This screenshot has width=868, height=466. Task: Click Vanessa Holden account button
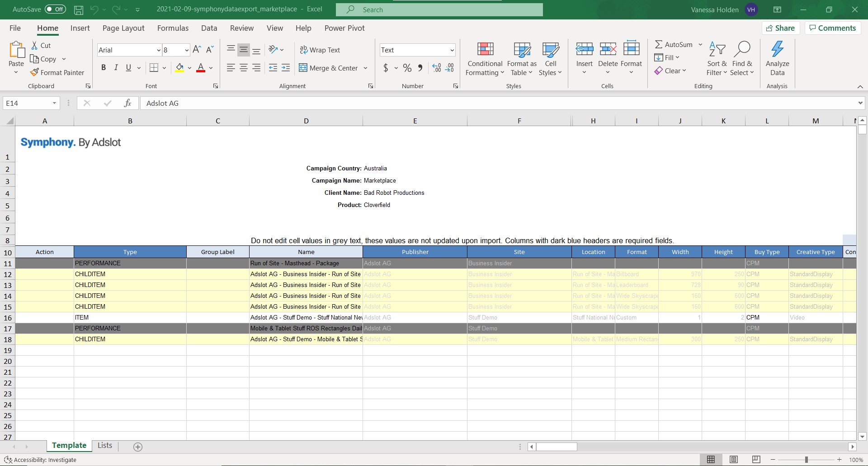[x=725, y=9]
